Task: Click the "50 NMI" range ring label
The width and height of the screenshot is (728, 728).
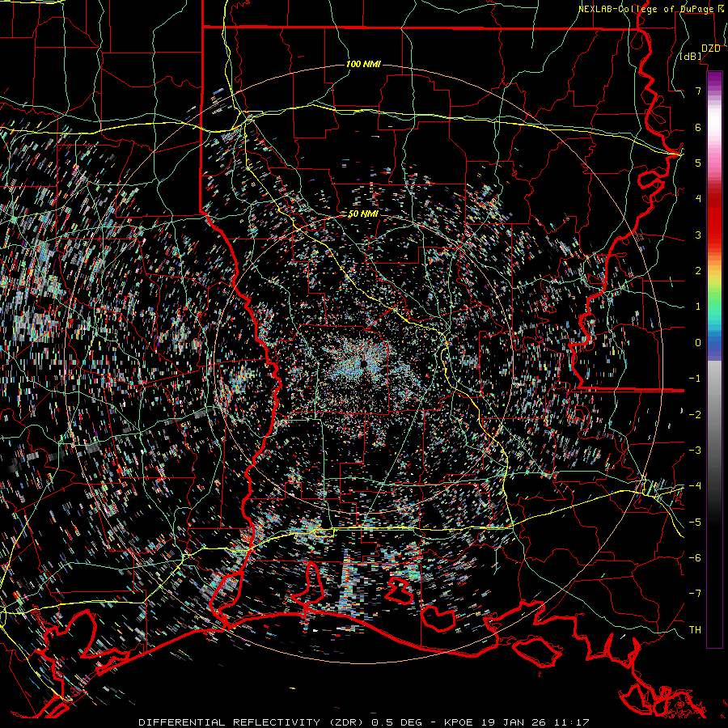Action: 363,214
